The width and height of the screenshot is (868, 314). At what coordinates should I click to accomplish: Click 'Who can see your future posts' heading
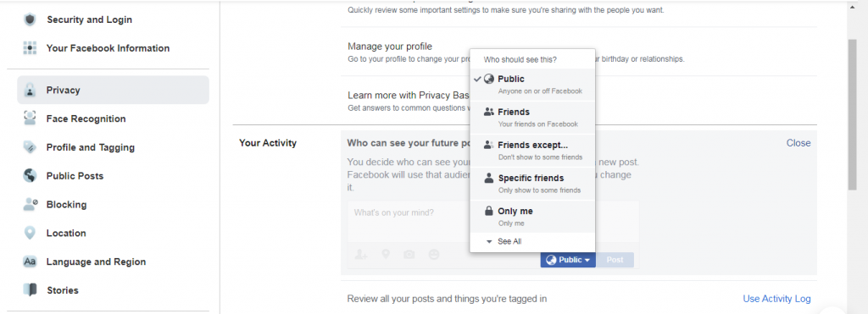click(x=409, y=143)
